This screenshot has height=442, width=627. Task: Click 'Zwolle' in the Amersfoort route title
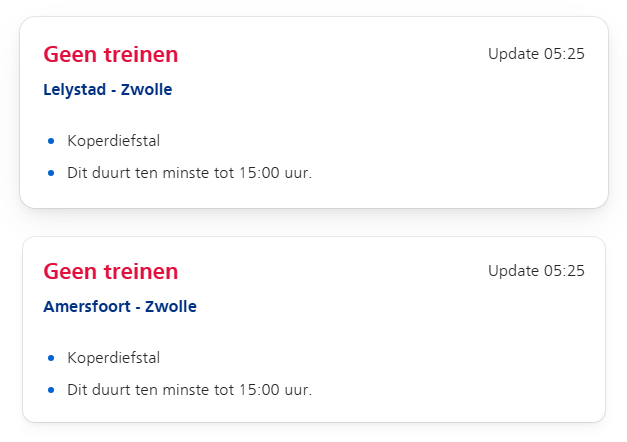tap(171, 307)
